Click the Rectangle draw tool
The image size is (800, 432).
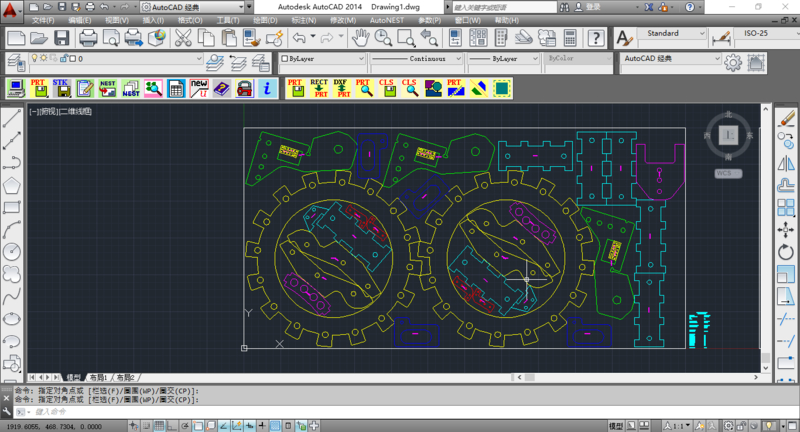[x=13, y=207]
